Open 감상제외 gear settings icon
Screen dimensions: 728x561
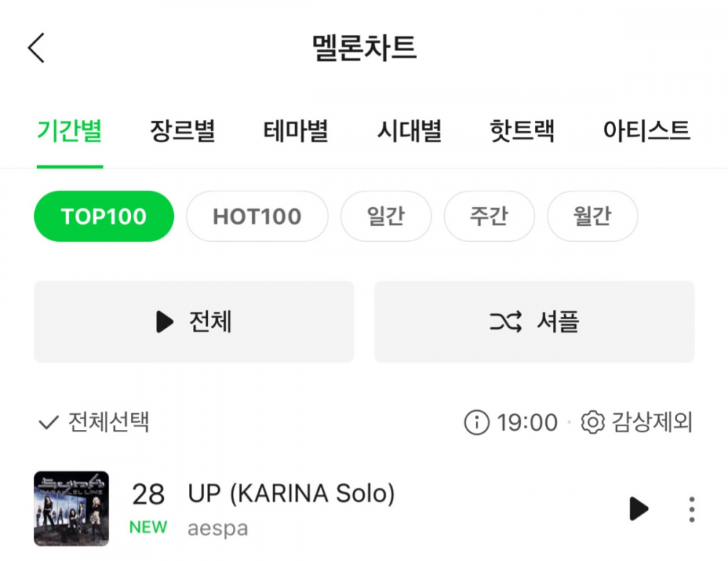click(x=593, y=423)
